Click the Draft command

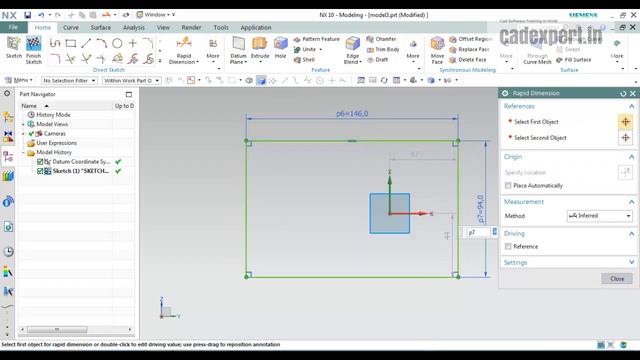coord(378,60)
